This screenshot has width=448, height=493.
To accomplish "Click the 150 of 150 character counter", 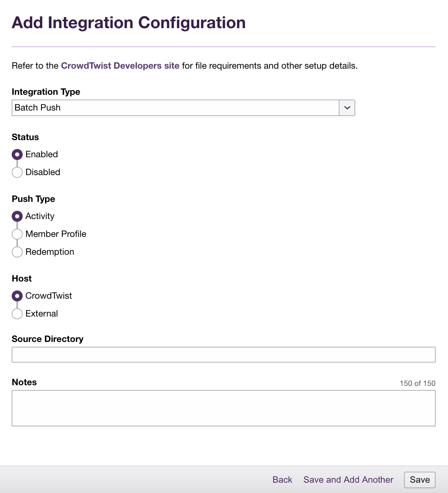I will (417, 383).
